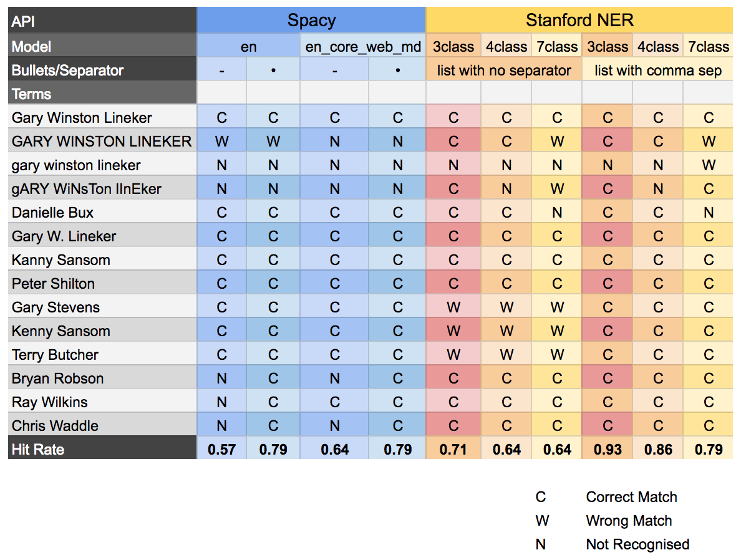Select the Spacy header cell
The image size is (741, 560).
(x=311, y=20)
